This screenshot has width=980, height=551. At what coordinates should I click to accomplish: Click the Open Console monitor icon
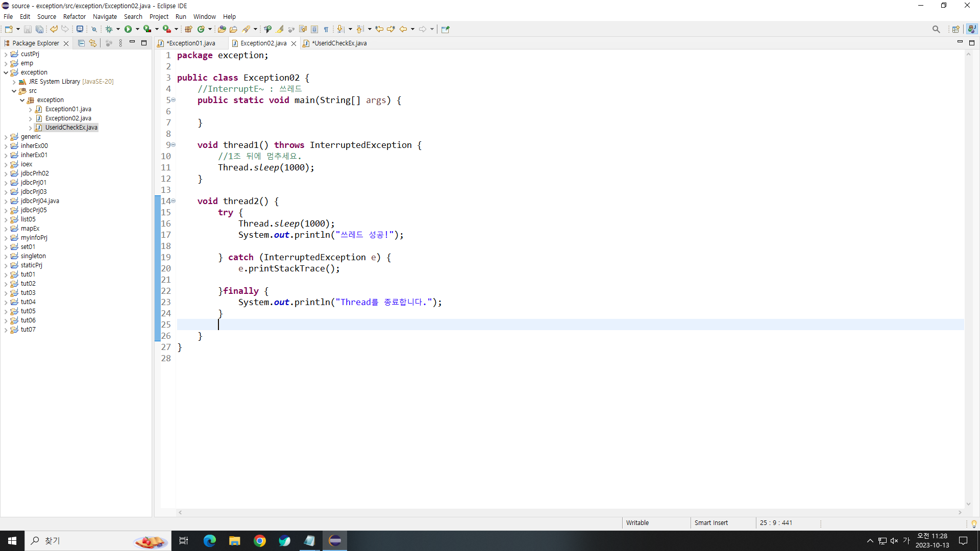coord(80,29)
